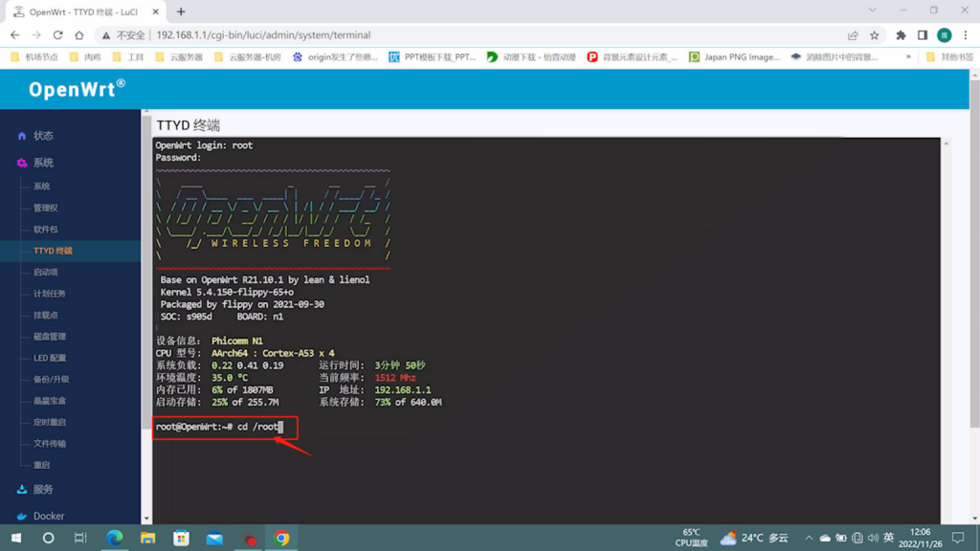
Task: Share this page from the address bar
Action: pos(853,35)
